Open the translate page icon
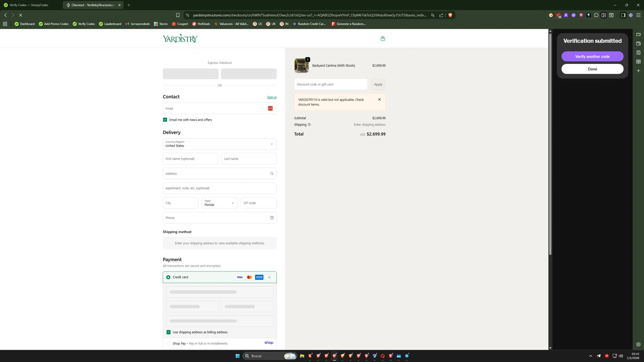644x362 pixels. click(x=433, y=15)
